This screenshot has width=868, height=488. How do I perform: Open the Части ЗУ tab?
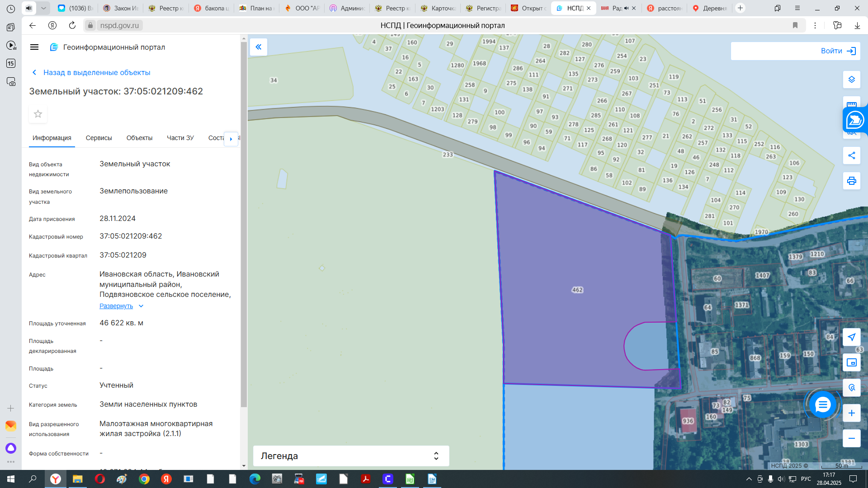tap(180, 138)
